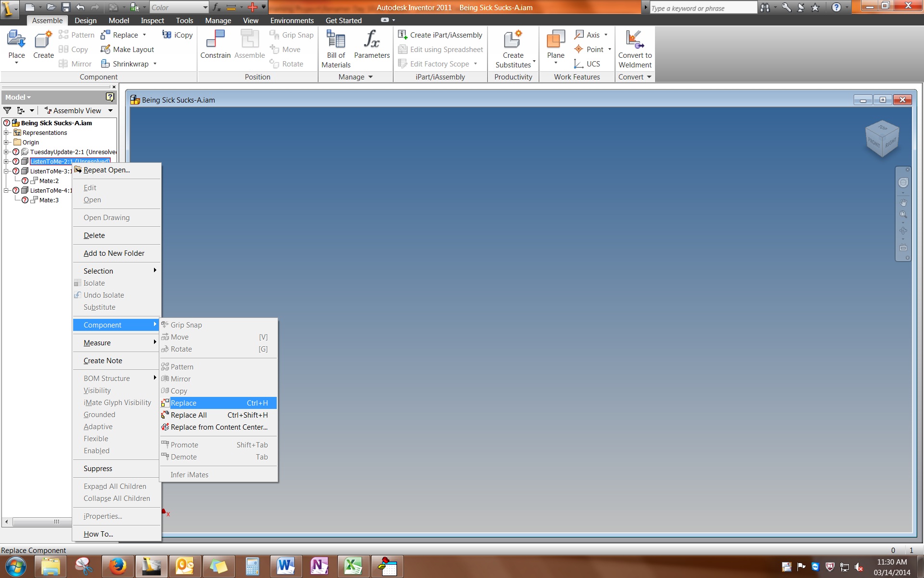This screenshot has height=578, width=924.
Task: Click the Zoom icon in navigation bar
Action: 903,215
